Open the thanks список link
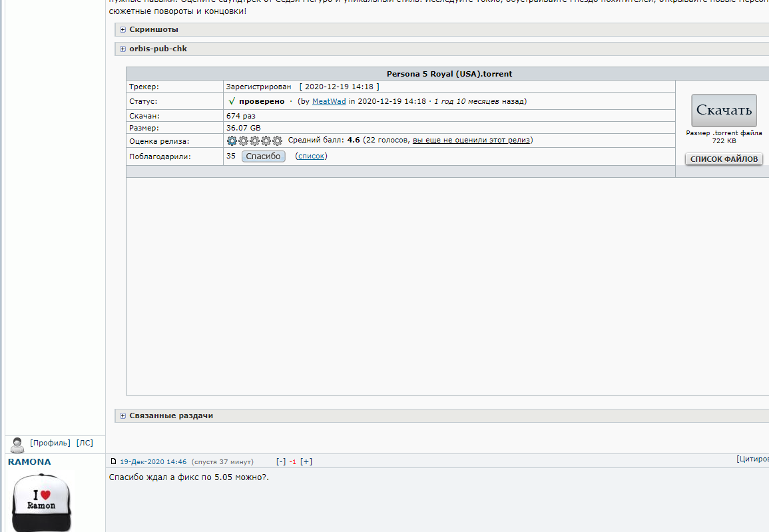769x532 pixels. coord(312,156)
